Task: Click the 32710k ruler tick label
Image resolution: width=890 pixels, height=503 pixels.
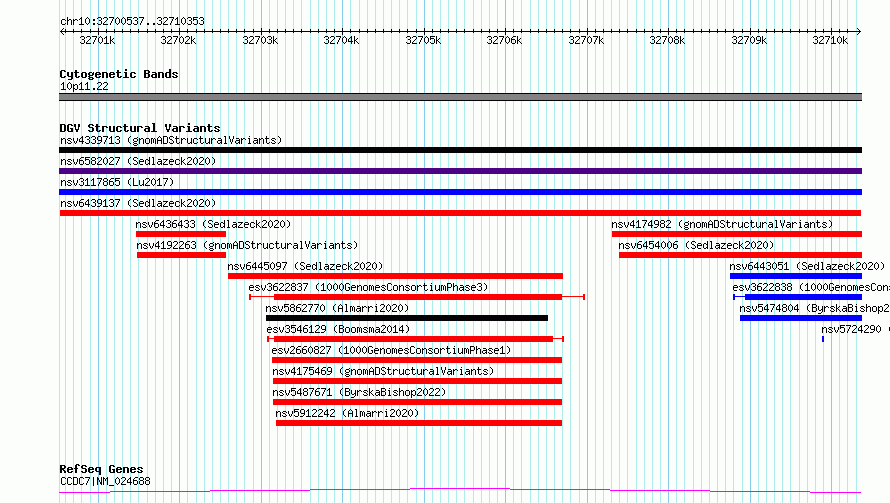Action: click(830, 40)
